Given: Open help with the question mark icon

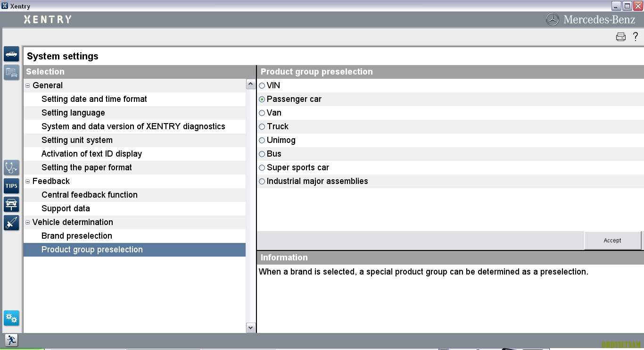Looking at the screenshot, I should [636, 37].
